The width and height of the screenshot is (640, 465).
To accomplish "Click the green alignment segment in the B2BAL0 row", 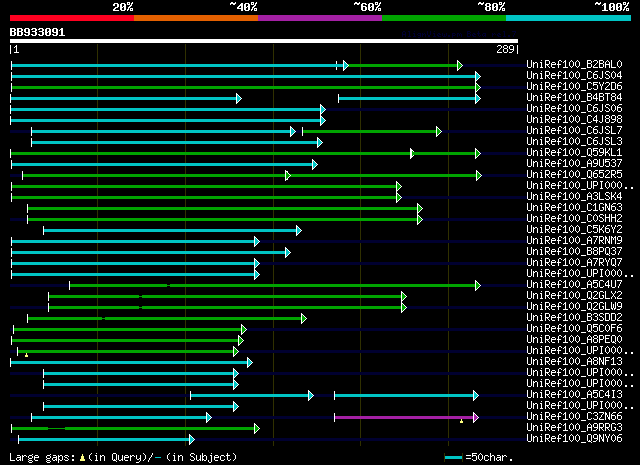I will click(x=403, y=65).
